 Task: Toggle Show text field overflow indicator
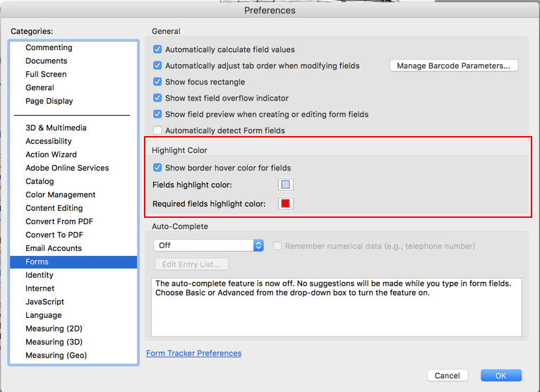point(157,98)
